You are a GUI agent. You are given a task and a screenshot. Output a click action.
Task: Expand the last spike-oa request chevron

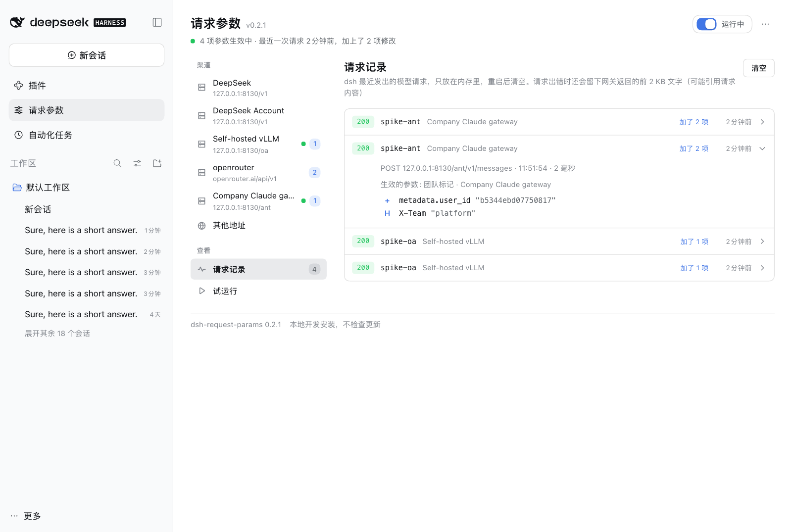pos(762,268)
